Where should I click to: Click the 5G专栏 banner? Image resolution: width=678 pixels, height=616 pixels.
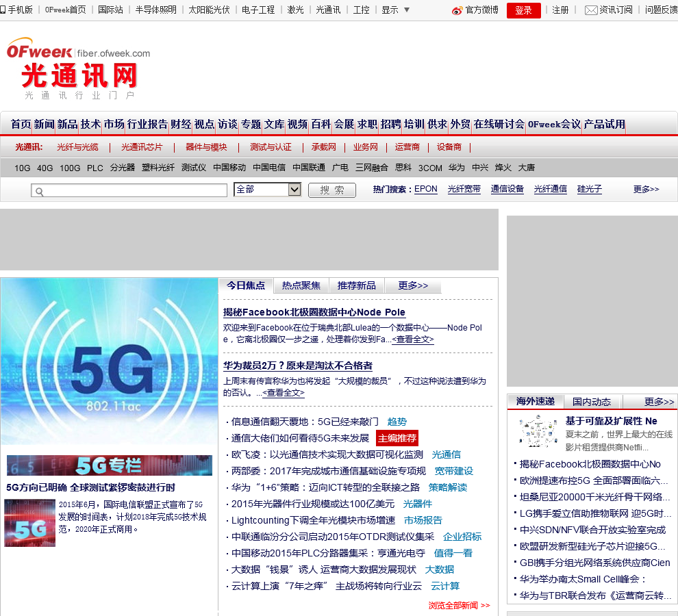[x=110, y=465]
